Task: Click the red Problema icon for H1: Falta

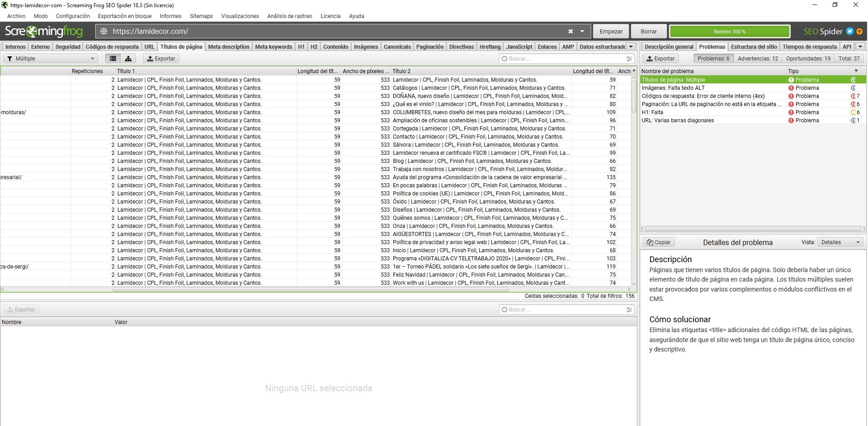Action: [x=791, y=112]
